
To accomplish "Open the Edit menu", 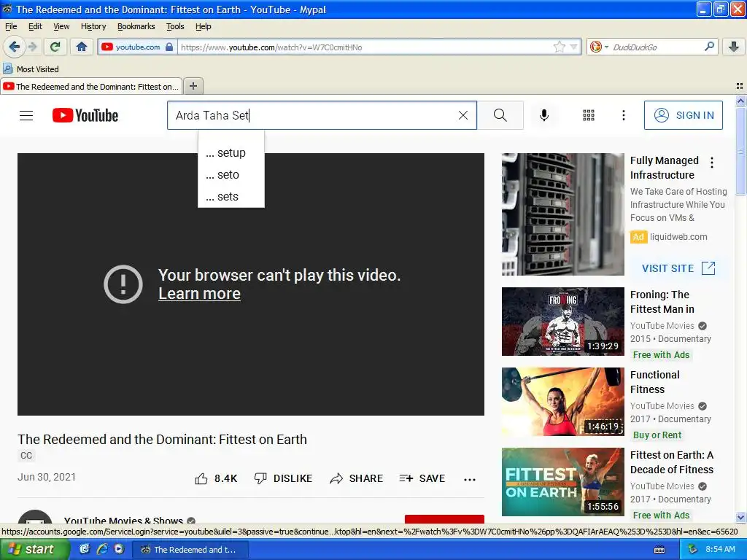I will (x=35, y=26).
